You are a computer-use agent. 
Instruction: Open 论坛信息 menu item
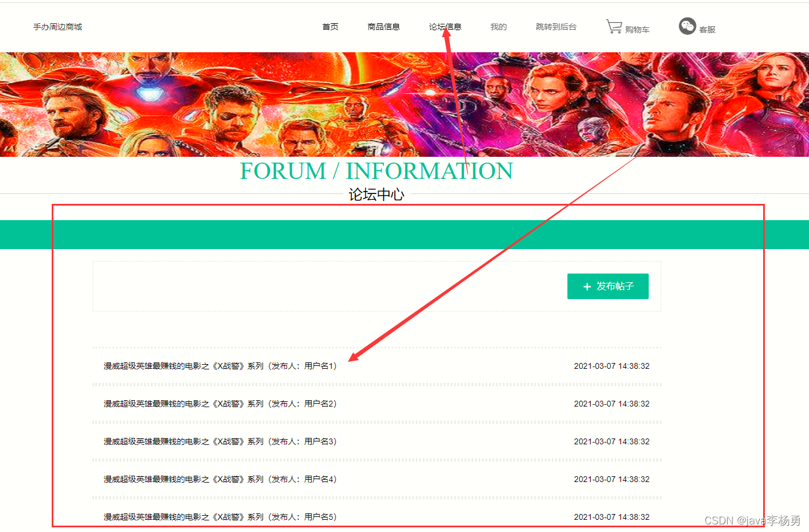445,27
